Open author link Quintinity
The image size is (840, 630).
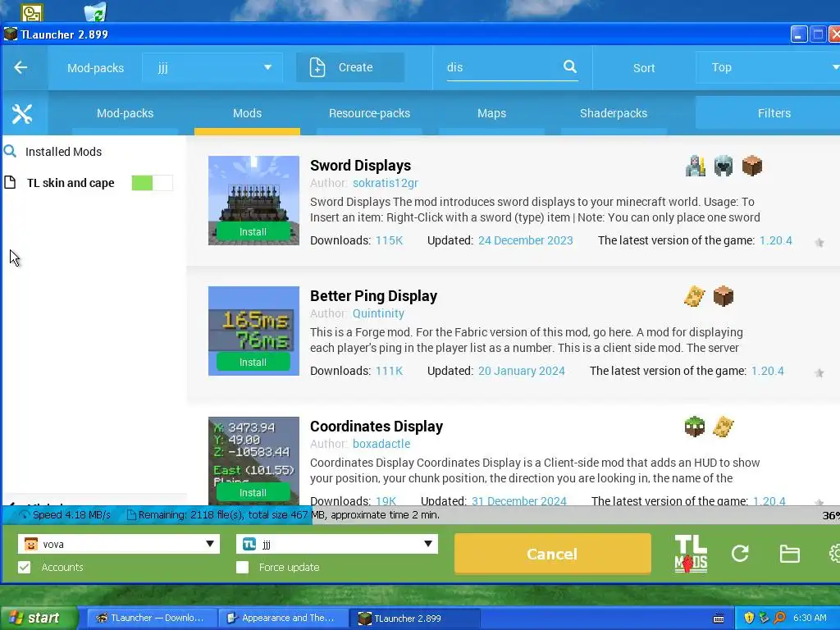pyautogui.click(x=378, y=313)
